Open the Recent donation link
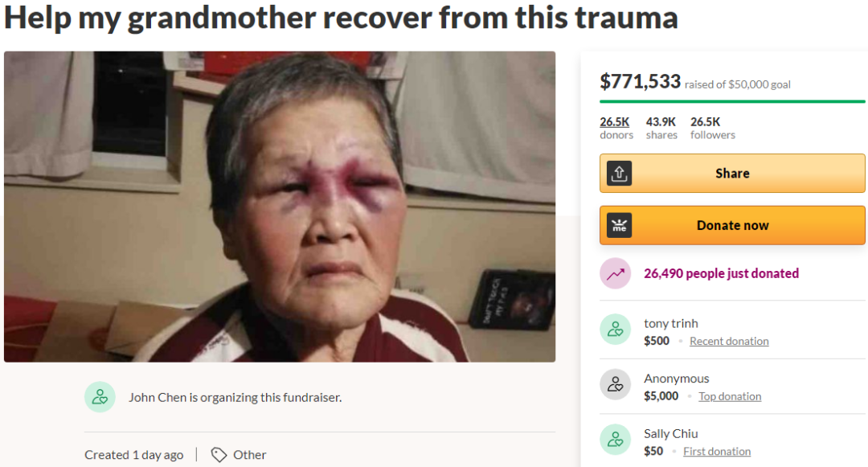Image resolution: width=868 pixels, height=467 pixels. point(729,341)
